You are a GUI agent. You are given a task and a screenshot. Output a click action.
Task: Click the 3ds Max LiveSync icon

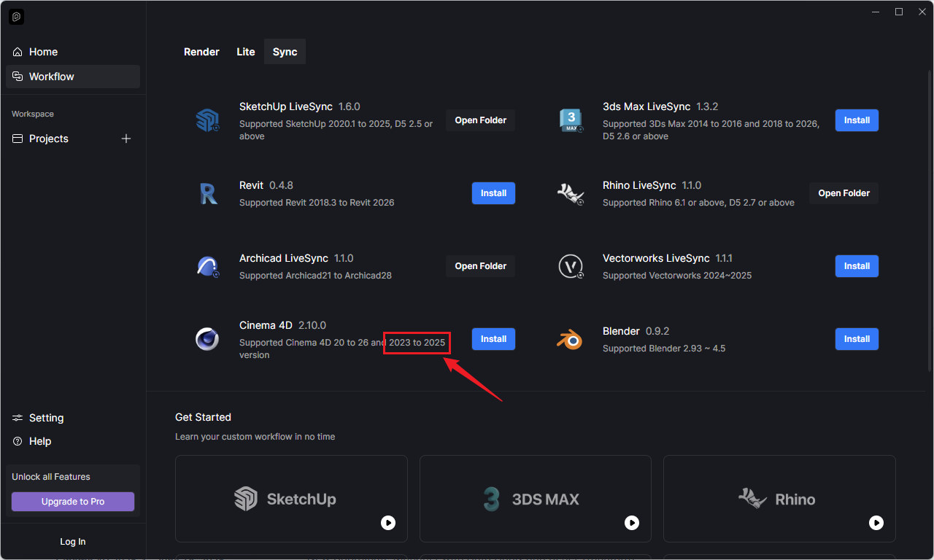[571, 120]
